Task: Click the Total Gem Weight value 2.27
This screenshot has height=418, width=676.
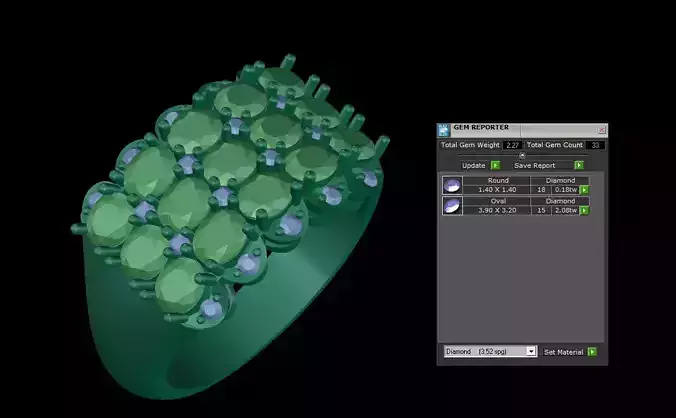Action: tap(513, 145)
